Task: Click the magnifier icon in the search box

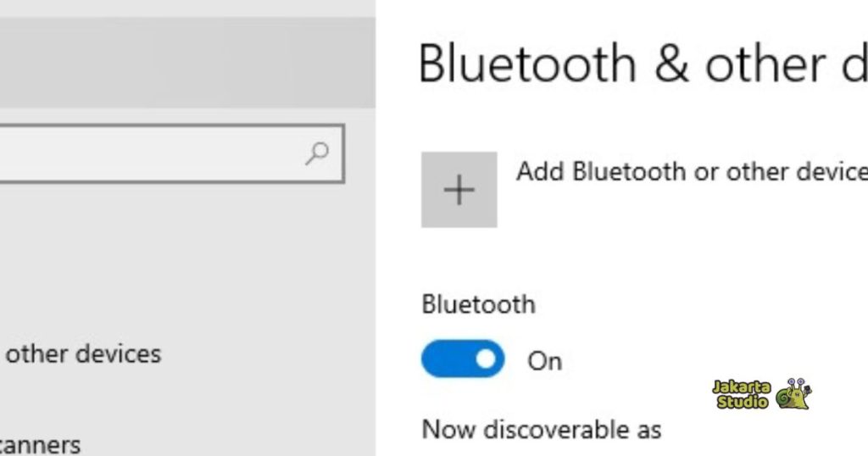Action: pyautogui.click(x=317, y=154)
